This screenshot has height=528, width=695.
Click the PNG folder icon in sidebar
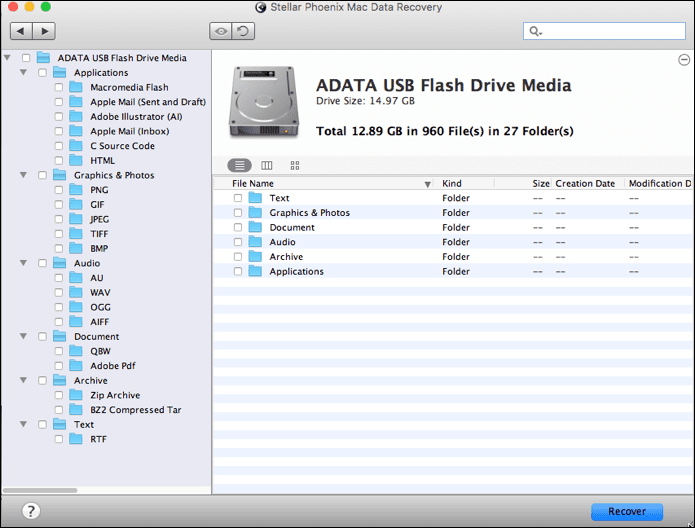tap(76, 189)
